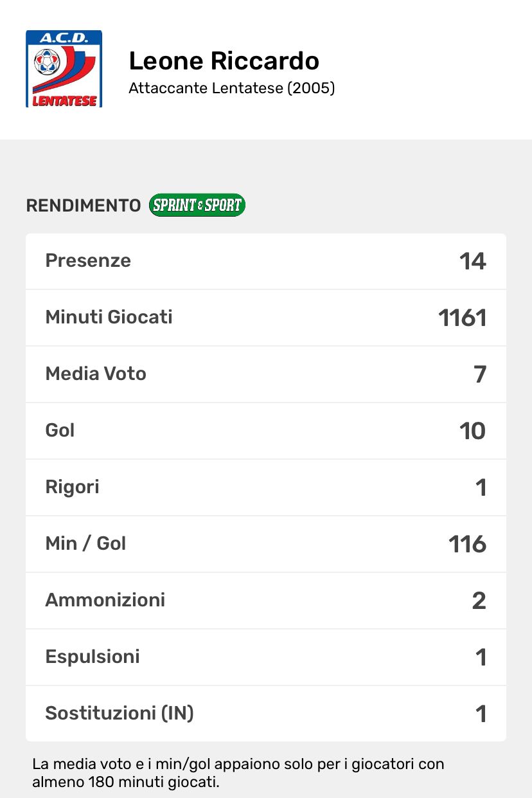Tap the 14 appearances value
The height and width of the screenshot is (798, 532).
[x=473, y=261]
